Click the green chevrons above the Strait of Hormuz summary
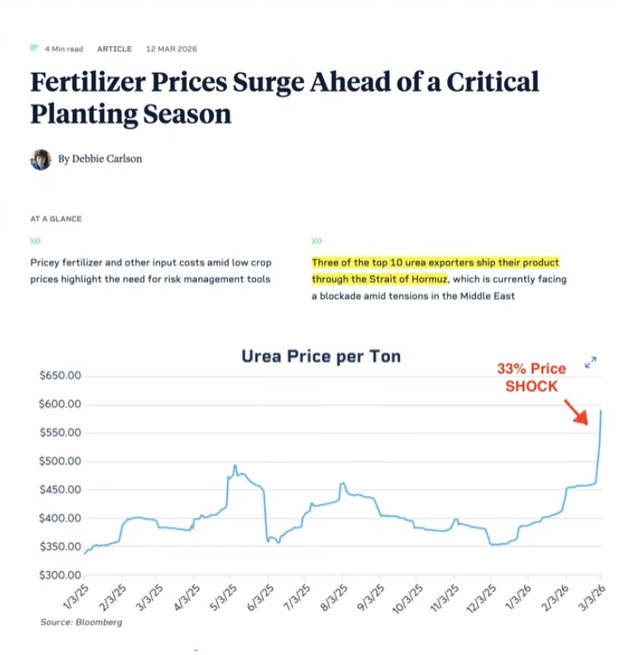 click(317, 241)
